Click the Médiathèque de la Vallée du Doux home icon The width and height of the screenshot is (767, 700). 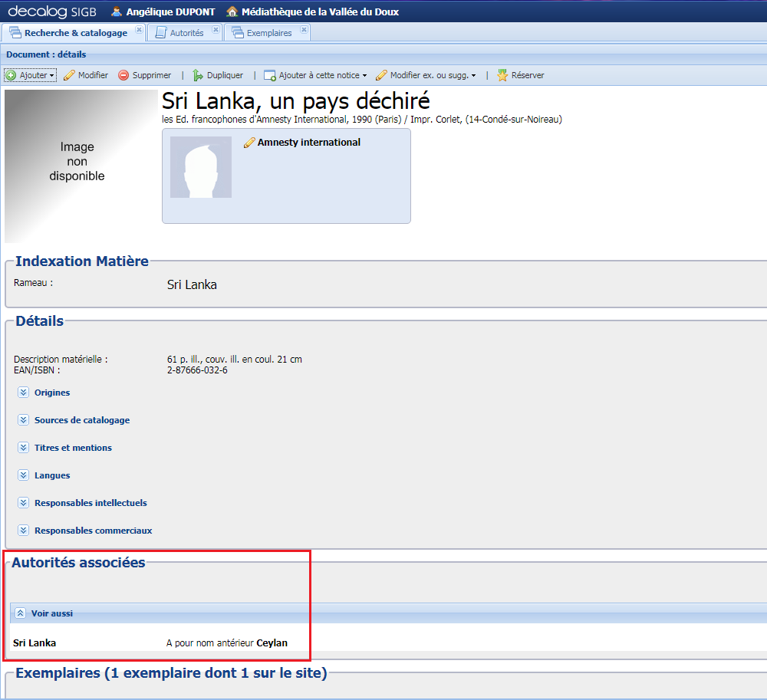232,12
